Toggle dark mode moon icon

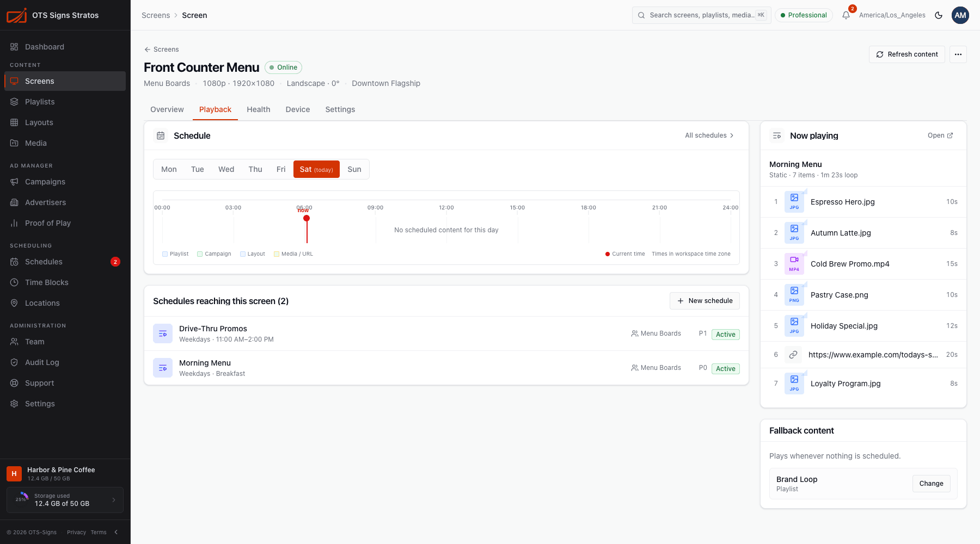pos(939,15)
